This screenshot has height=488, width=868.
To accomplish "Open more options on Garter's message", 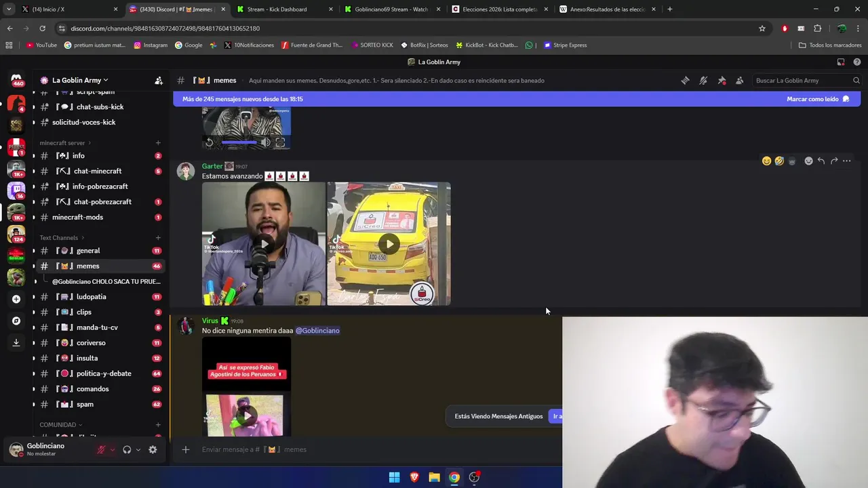I will tap(847, 161).
